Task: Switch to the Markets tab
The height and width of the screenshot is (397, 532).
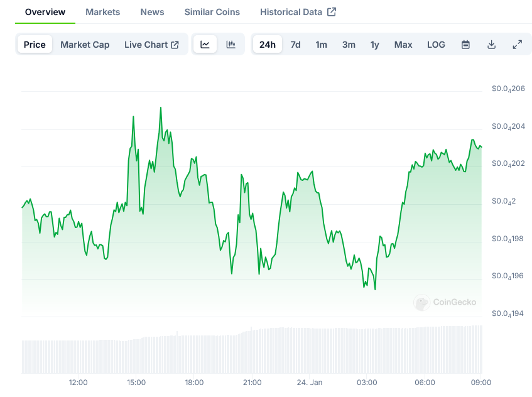Action: 102,12
